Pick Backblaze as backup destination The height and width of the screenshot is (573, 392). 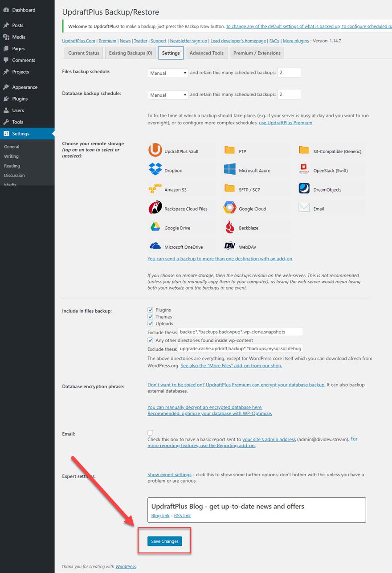pos(229,227)
